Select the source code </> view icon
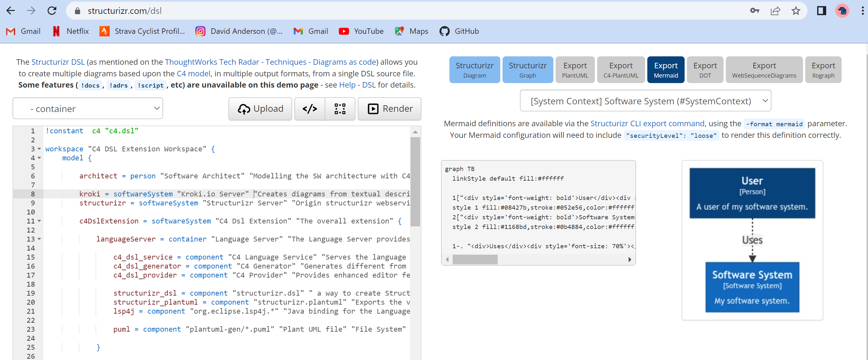The image size is (868, 360). point(309,109)
